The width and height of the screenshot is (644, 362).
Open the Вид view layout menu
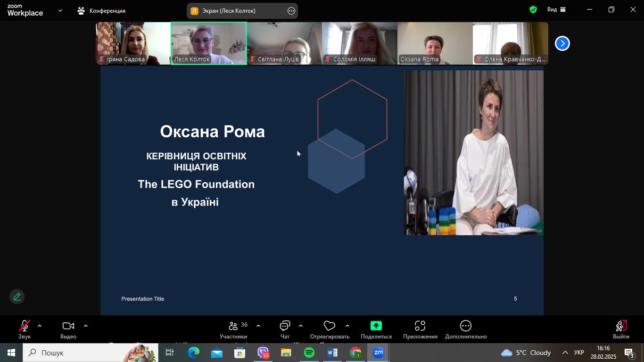tap(556, 10)
